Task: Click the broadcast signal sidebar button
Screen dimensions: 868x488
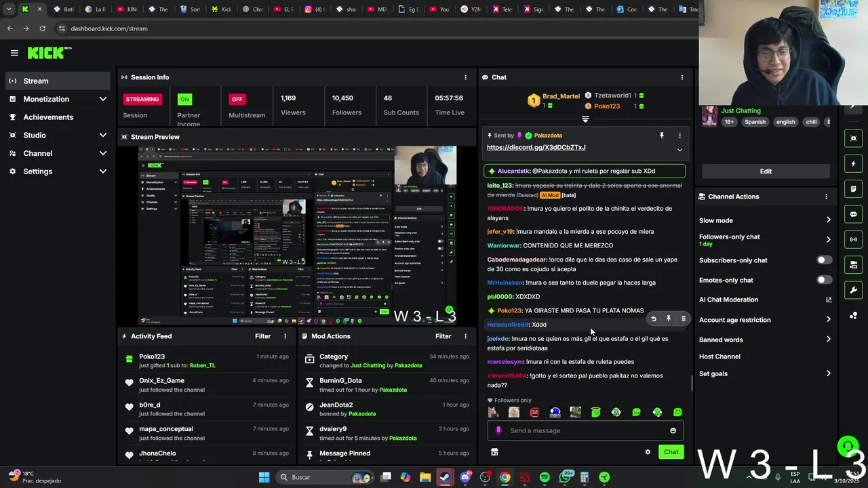Action: [853, 239]
